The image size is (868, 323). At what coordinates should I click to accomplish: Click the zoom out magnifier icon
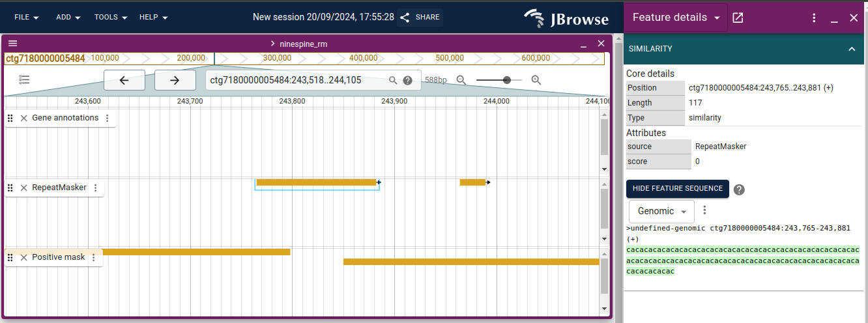[461, 80]
